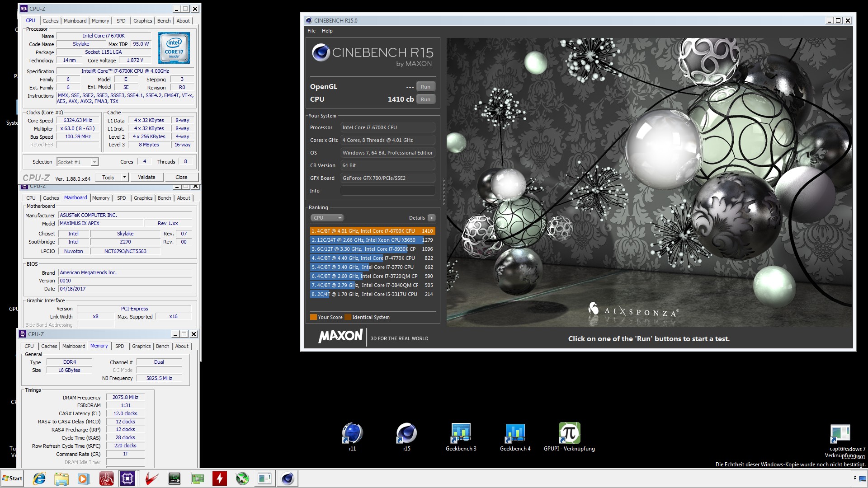This screenshot has width=868, height=488.
Task: Open Windows Explorer folder in the taskbar
Action: tap(61, 479)
